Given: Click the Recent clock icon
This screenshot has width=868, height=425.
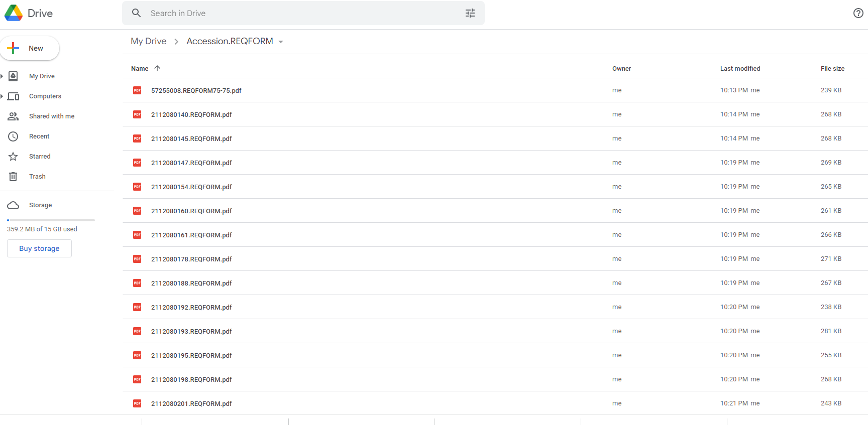Looking at the screenshot, I should click(x=13, y=136).
